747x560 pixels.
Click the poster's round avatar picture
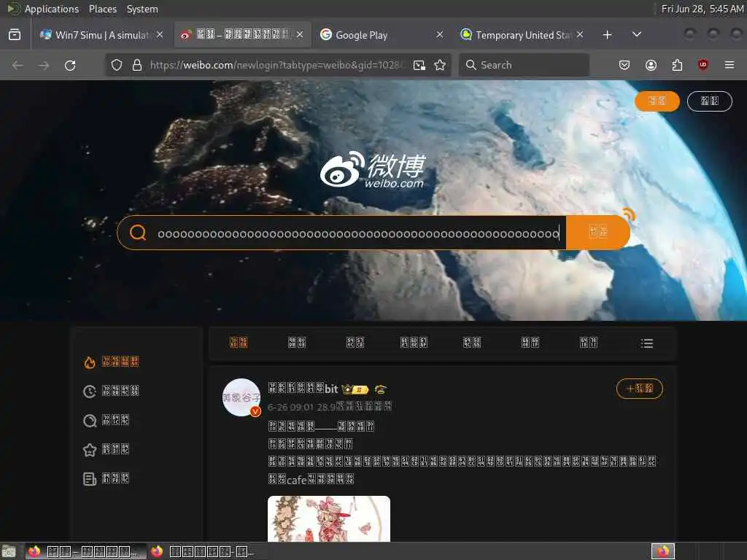coord(241,397)
